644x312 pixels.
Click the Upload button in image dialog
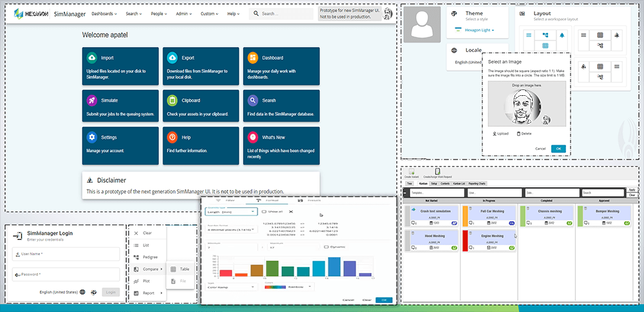point(500,134)
